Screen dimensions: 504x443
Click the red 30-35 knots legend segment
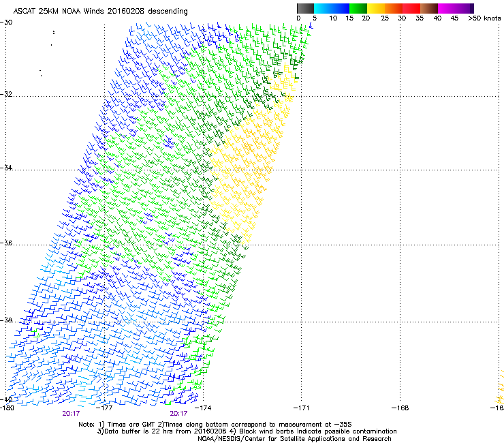pyautogui.click(x=411, y=8)
